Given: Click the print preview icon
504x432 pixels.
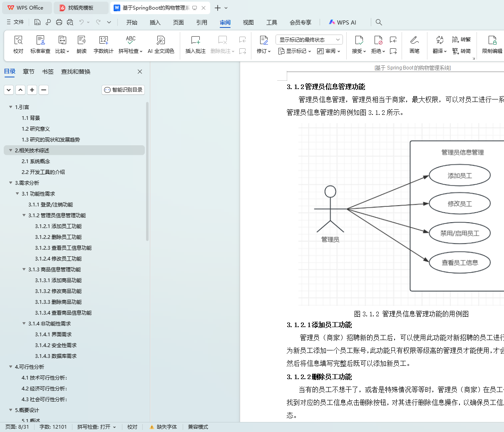Looking at the screenshot, I should [x=70, y=22].
